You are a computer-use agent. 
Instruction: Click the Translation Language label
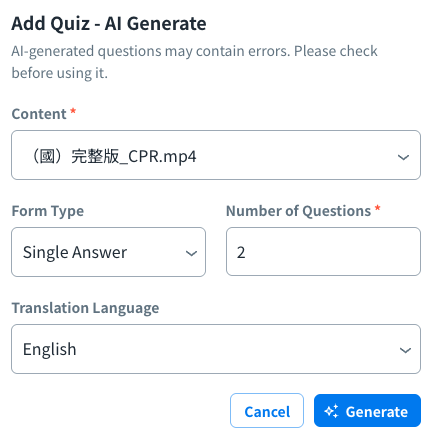click(85, 308)
